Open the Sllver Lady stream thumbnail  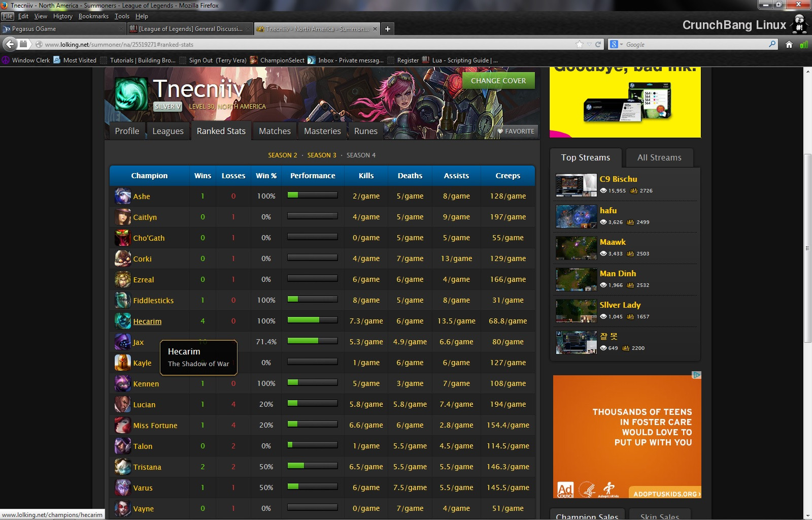tap(577, 311)
